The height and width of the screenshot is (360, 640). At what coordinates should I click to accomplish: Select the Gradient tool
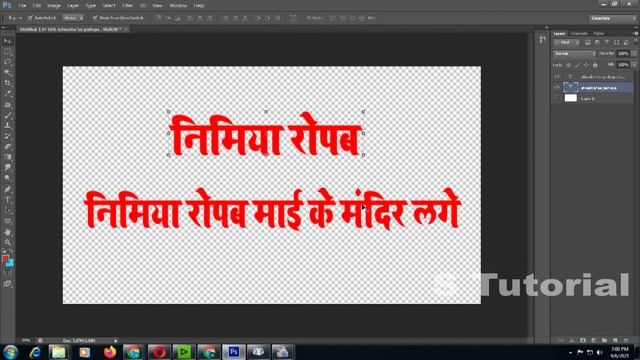coord(8,158)
